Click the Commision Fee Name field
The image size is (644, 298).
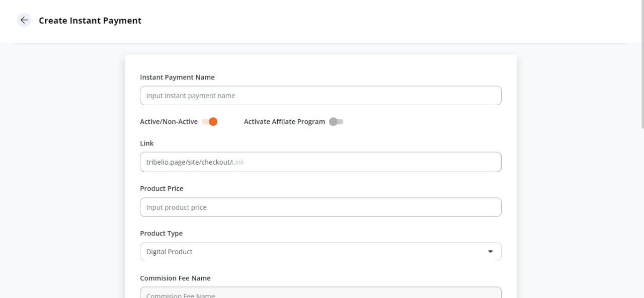click(320, 292)
